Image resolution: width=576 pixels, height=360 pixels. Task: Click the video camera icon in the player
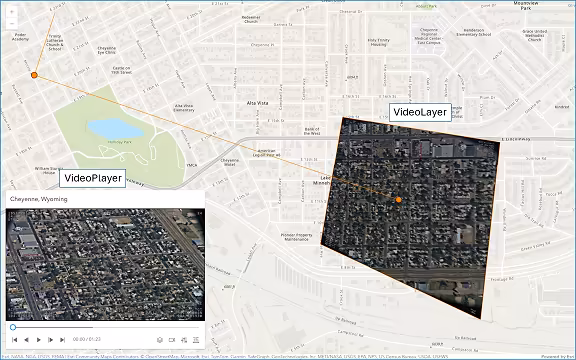(x=172, y=340)
